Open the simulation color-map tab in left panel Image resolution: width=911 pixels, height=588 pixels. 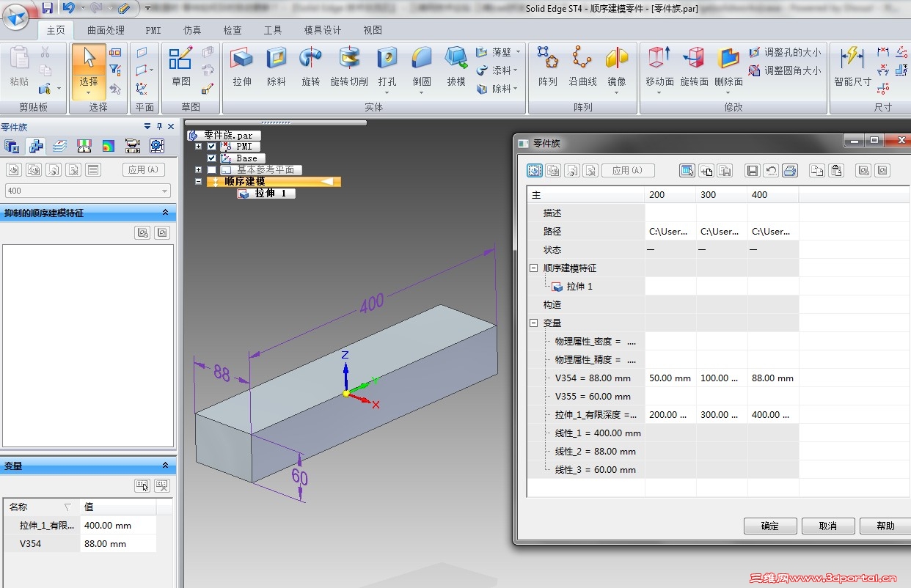(x=109, y=146)
